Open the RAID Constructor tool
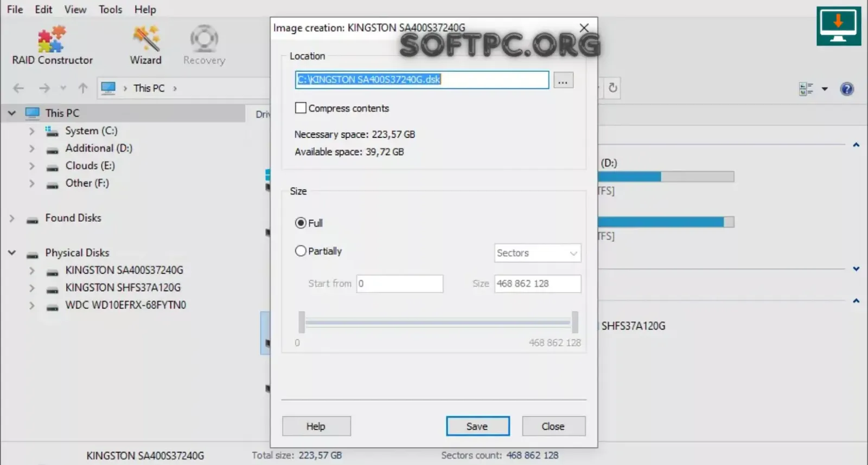The width and height of the screenshot is (868, 465). [x=52, y=45]
